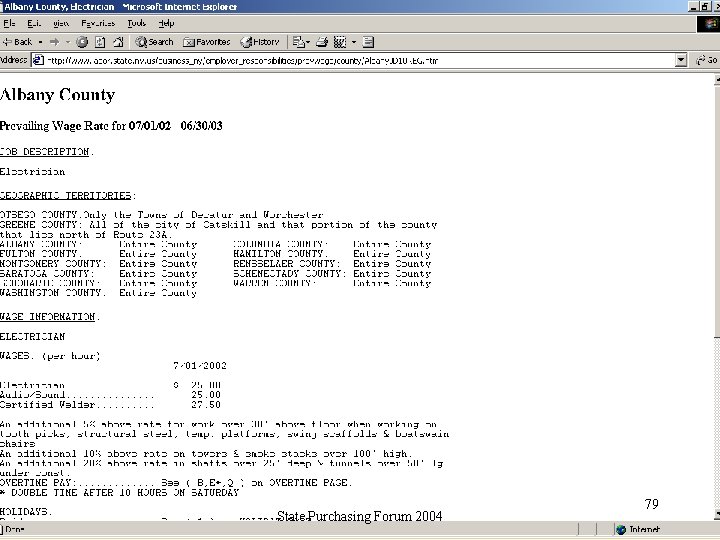Click the Prevailing Wage Rate date line

[x=111, y=126]
